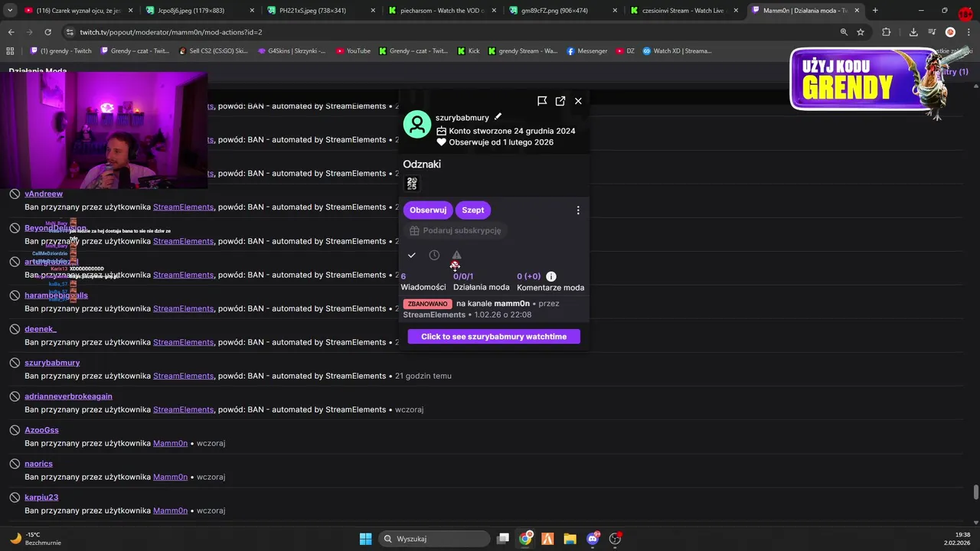Open the Wiadomości message count tab
Viewport: 980px width, 551px height.
coord(423,282)
